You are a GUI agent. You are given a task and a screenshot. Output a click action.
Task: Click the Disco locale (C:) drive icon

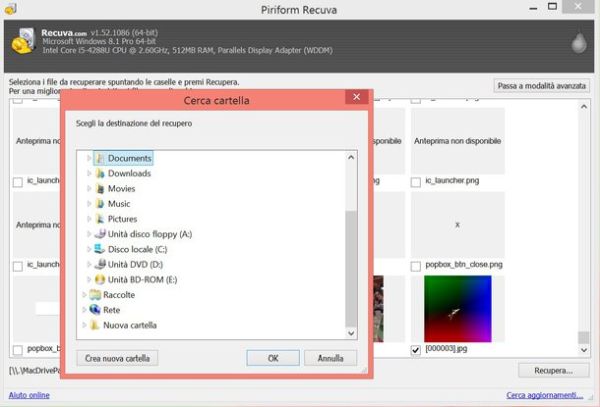(x=99, y=249)
